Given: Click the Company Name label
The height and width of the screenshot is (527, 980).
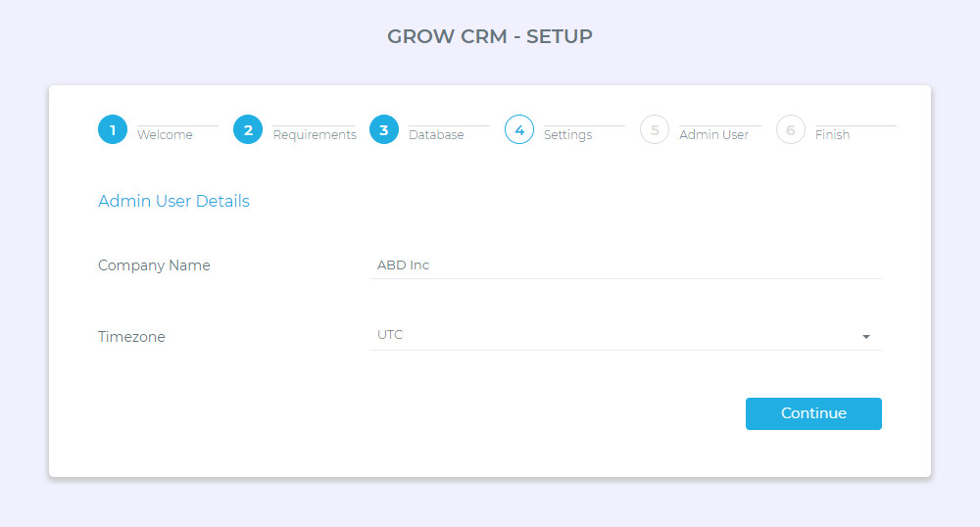Looking at the screenshot, I should tap(154, 265).
